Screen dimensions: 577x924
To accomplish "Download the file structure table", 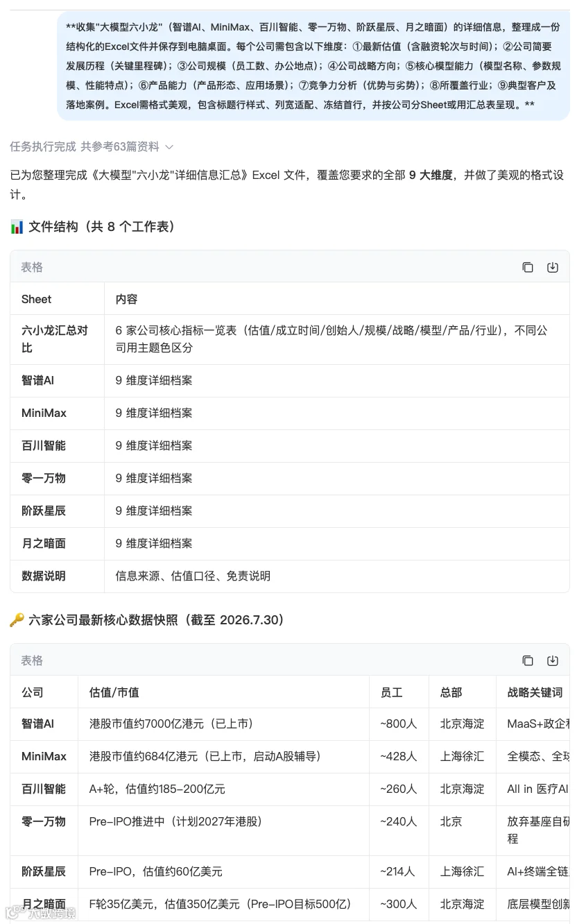I will point(553,267).
